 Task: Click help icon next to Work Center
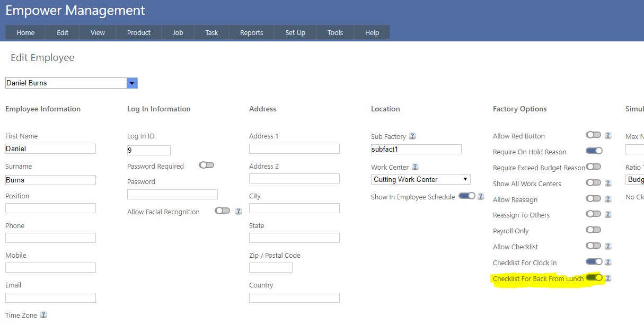415,167
